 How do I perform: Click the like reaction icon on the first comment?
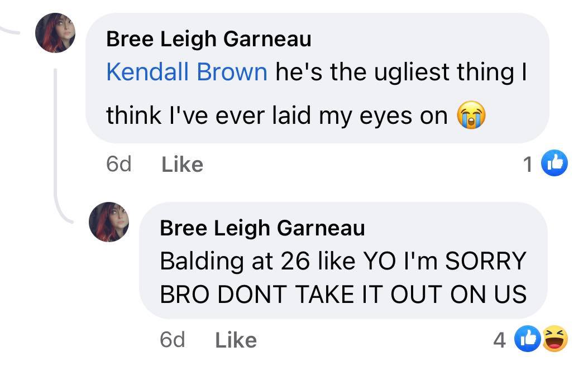pyautogui.click(x=556, y=163)
